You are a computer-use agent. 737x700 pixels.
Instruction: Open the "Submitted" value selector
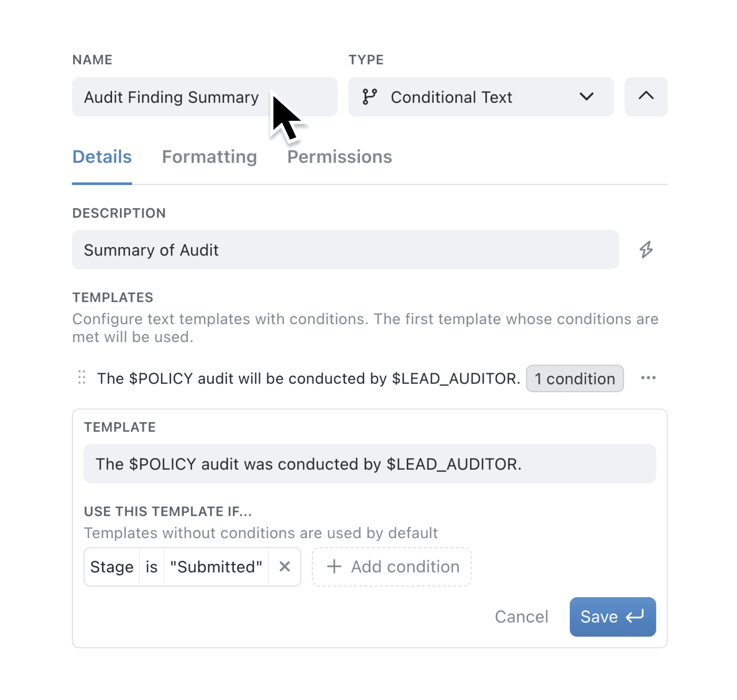click(x=216, y=567)
